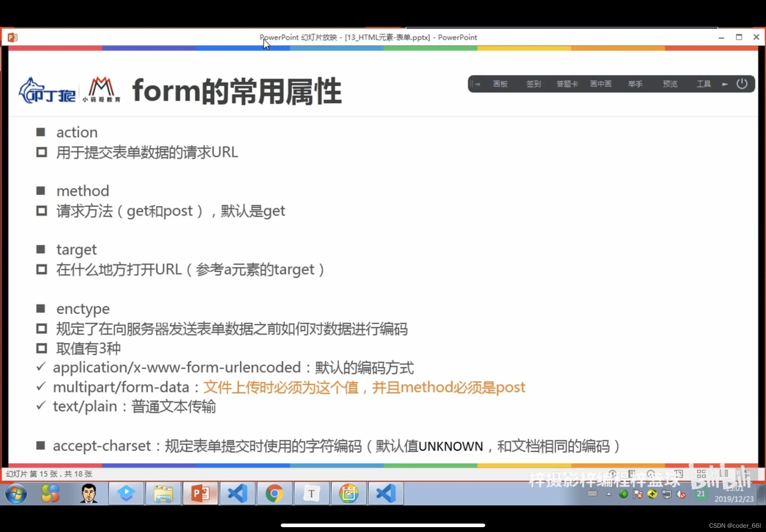Toggle 画中画 picture-in-picture mode
Screen dimensions: 766x532
point(600,84)
